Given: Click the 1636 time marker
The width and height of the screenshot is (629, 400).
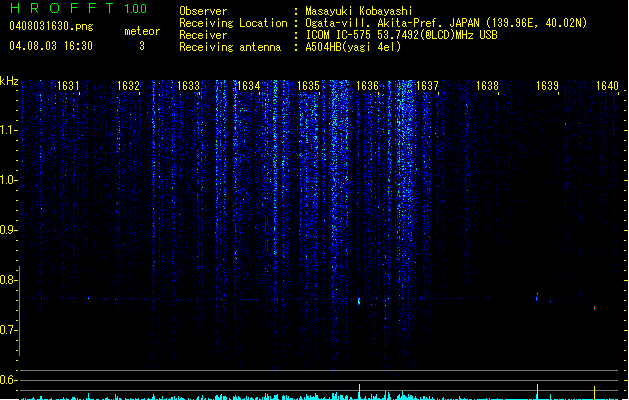Looking at the screenshot, I should (367, 86).
